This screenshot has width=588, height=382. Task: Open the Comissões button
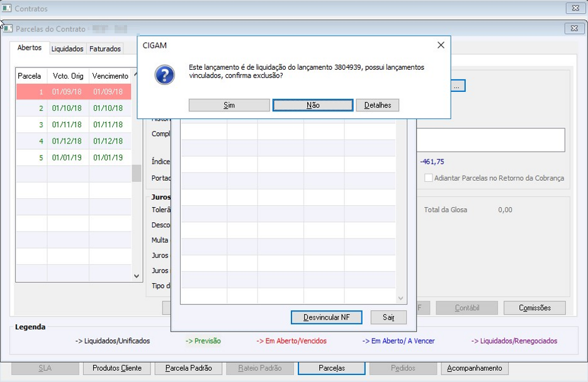click(534, 308)
